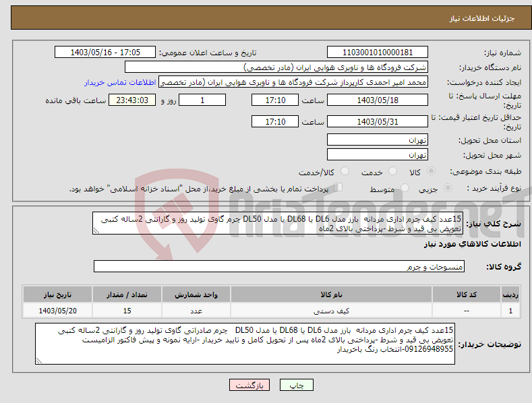This screenshot has width=532, height=403.
Task: Click the request creator name field
Action: click(293, 82)
